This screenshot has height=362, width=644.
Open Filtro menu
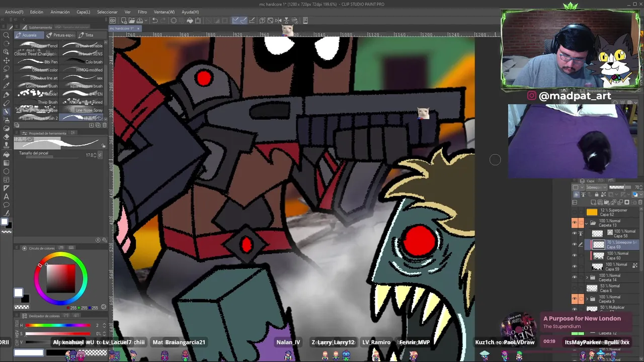coord(142,12)
